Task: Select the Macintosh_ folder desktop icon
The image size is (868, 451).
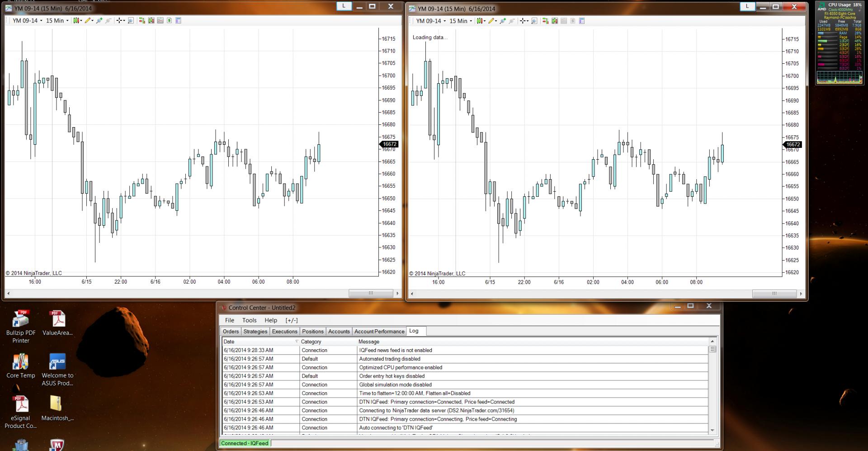Action: point(57,408)
